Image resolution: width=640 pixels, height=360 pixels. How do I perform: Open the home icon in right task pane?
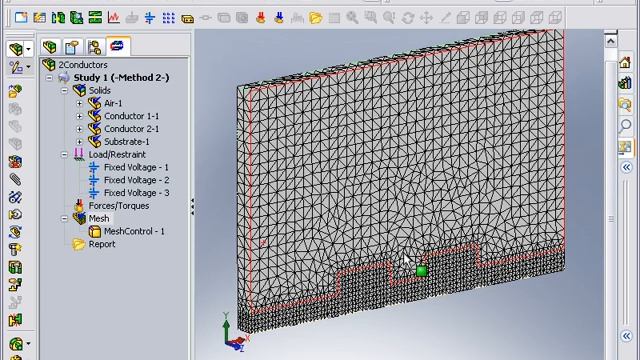(625, 62)
